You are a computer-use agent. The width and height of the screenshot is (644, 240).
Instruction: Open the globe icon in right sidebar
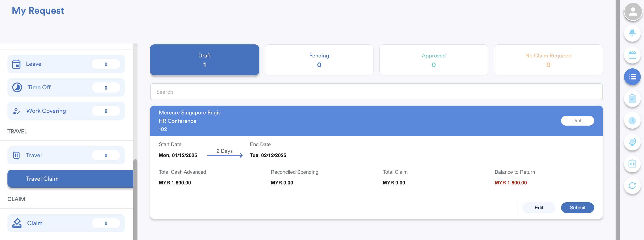[x=632, y=142]
